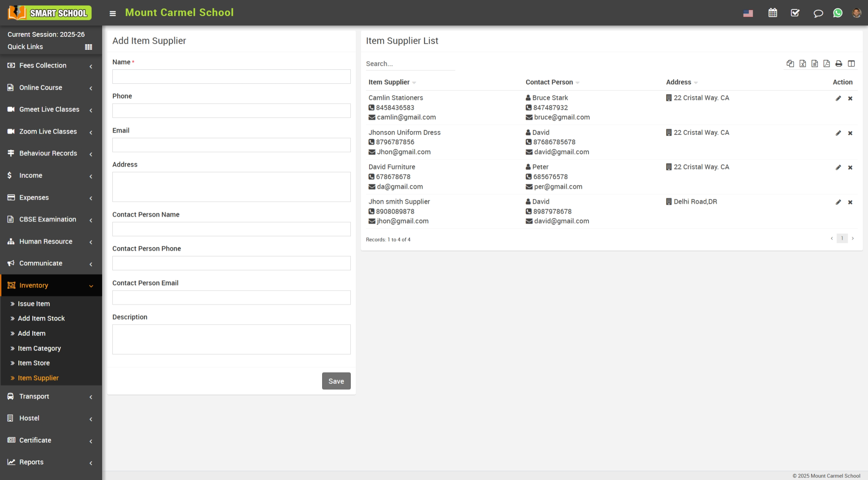Image resolution: width=868 pixels, height=480 pixels.
Task: Save the new item supplier
Action: (x=336, y=381)
